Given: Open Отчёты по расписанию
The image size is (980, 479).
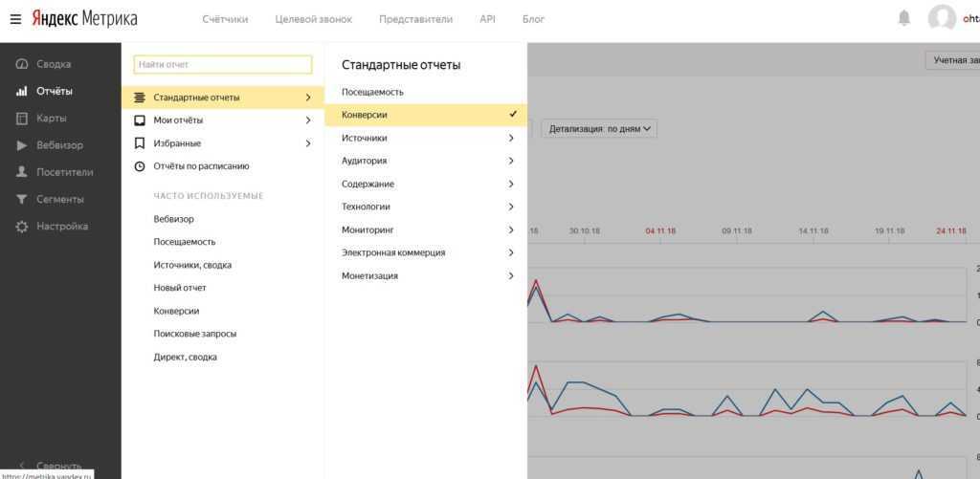Looking at the screenshot, I should (201, 166).
